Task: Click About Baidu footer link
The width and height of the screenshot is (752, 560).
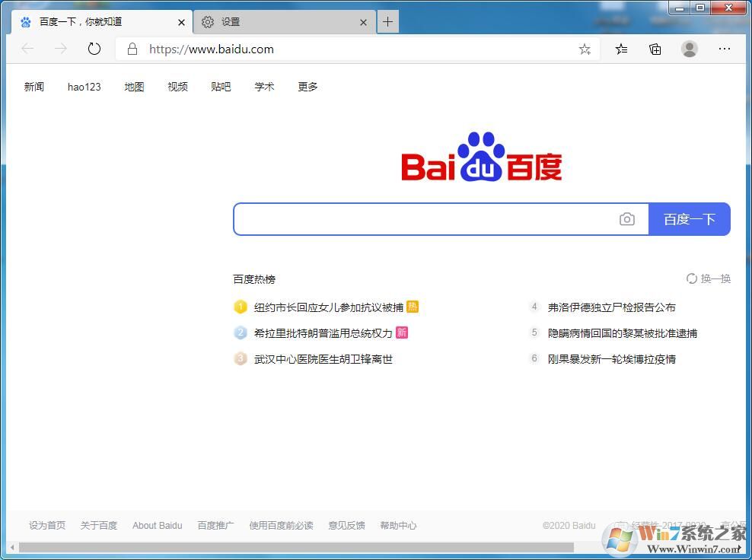Action: pos(158,526)
